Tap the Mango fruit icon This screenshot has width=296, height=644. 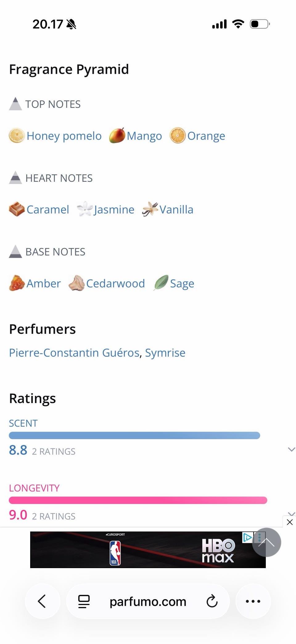(x=117, y=136)
